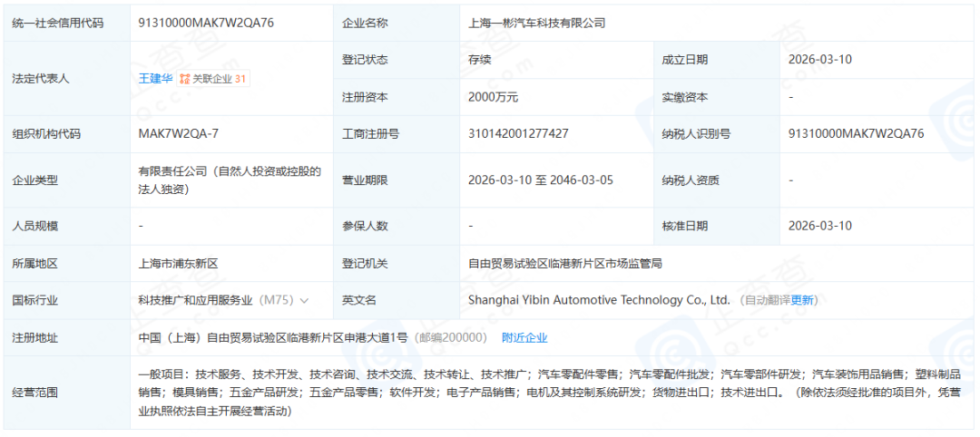Select region value 上海市浦东新区
Image resolution: width=980 pixels, height=437 pixels.
(x=179, y=264)
